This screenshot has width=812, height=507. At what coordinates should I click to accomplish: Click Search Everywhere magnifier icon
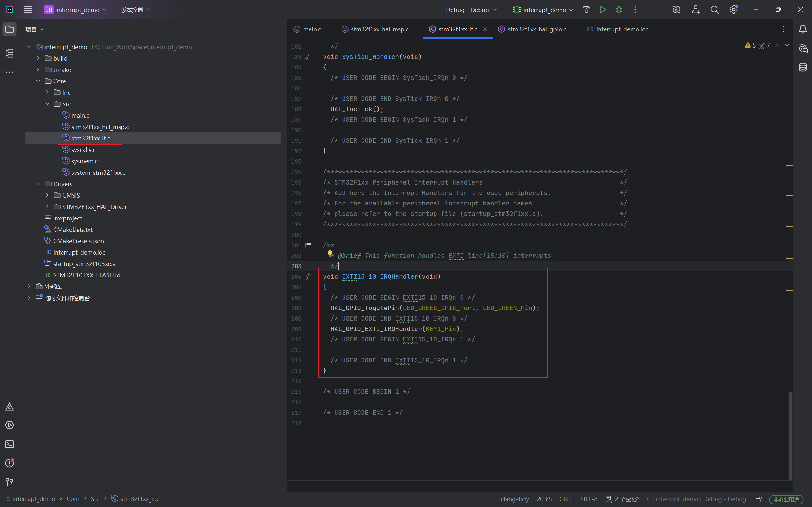point(714,10)
